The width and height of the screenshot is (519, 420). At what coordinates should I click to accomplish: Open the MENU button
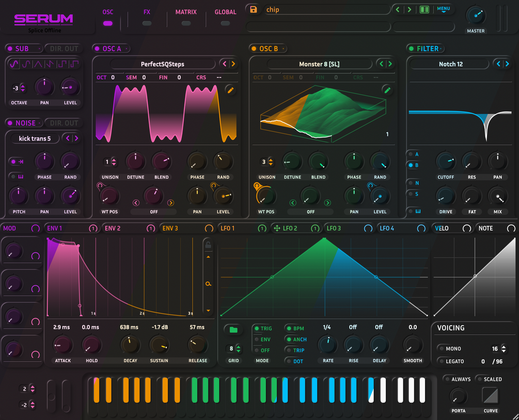pos(443,9)
